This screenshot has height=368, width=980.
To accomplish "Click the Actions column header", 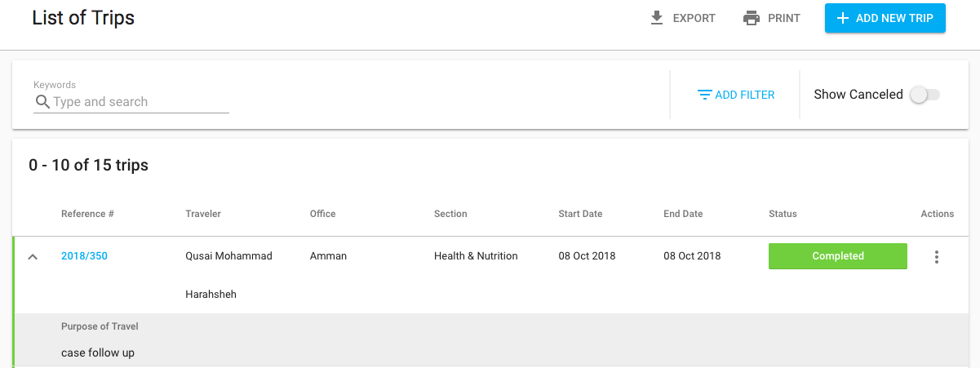I will [x=938, y=214].
